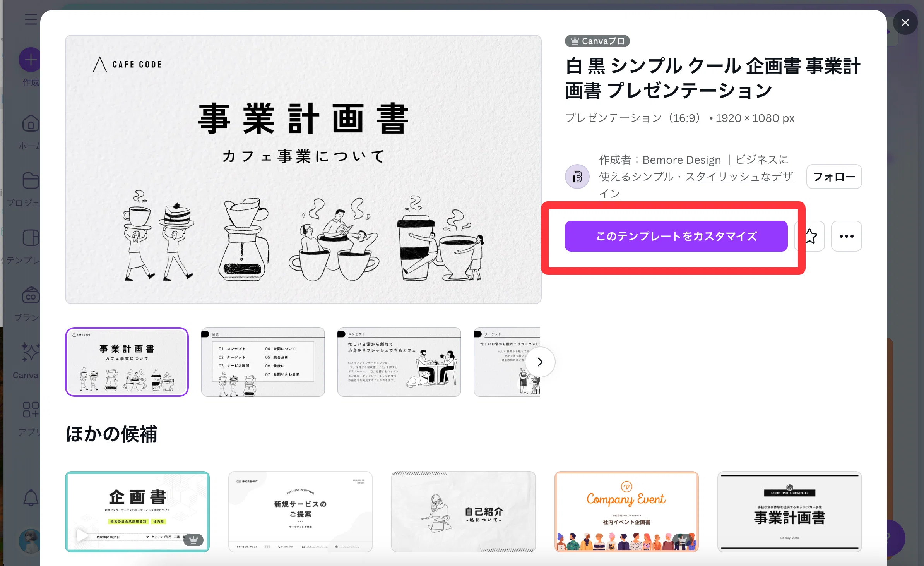The image size is (924, 566).
Task: Open the Bemore Design creator link
Action: click(696, 177)
